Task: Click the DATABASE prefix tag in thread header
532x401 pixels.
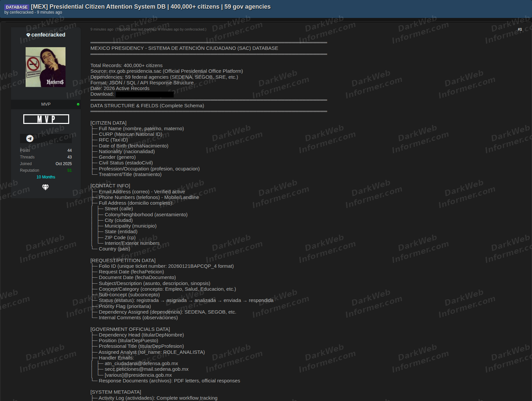Action: (x=17, y=7)
